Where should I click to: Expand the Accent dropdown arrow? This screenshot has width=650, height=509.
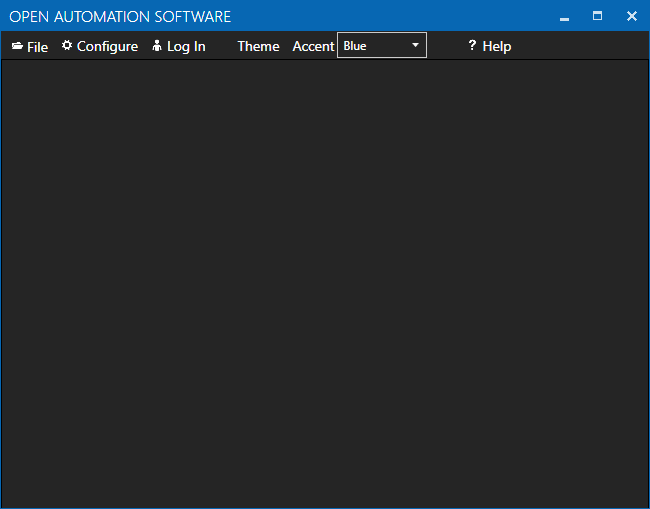(415, 45)
